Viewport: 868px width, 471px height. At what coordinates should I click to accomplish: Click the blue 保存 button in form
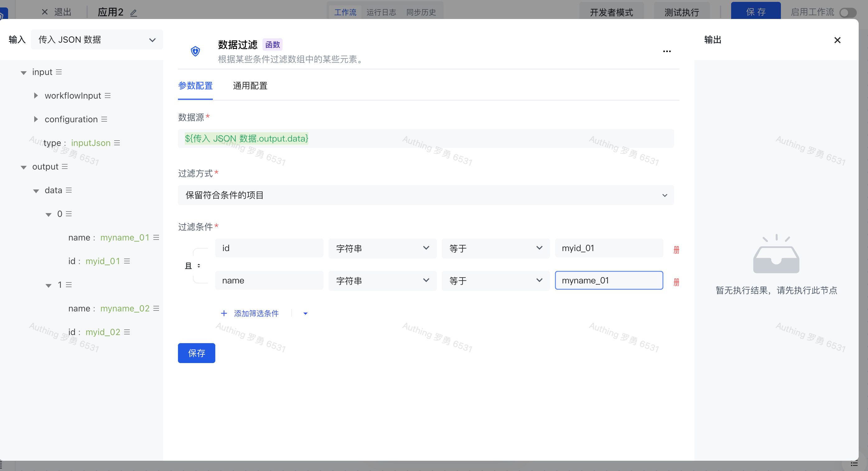tap(196, 353)
